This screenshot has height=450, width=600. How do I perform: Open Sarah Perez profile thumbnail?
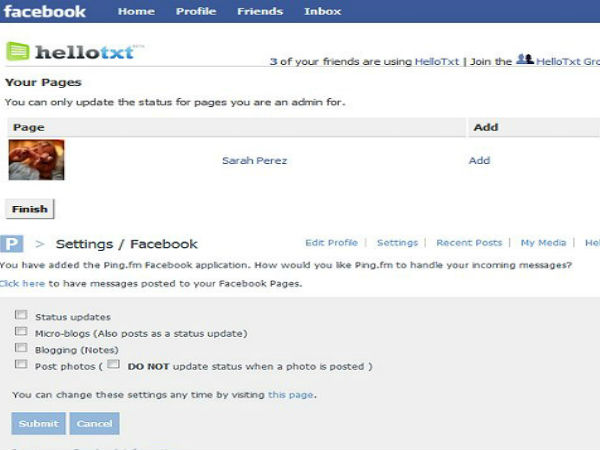click(x=36, y=160)
